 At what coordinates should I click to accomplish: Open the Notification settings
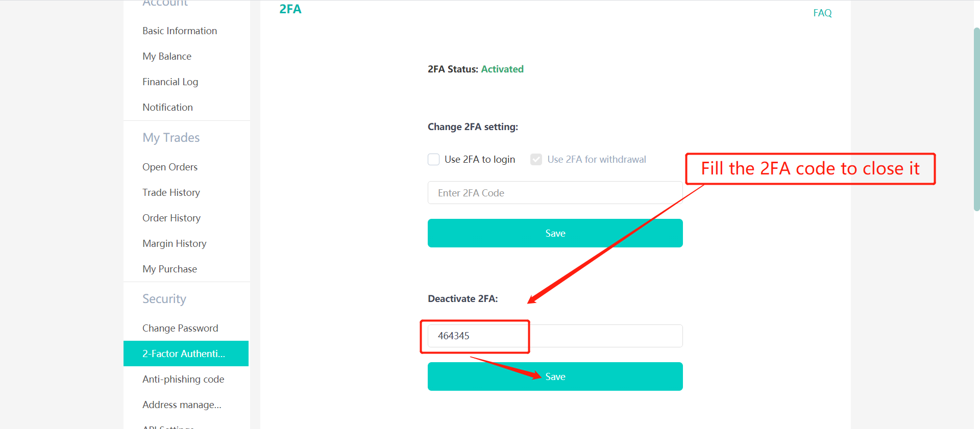pyautogui.click(x=167, y=107)
